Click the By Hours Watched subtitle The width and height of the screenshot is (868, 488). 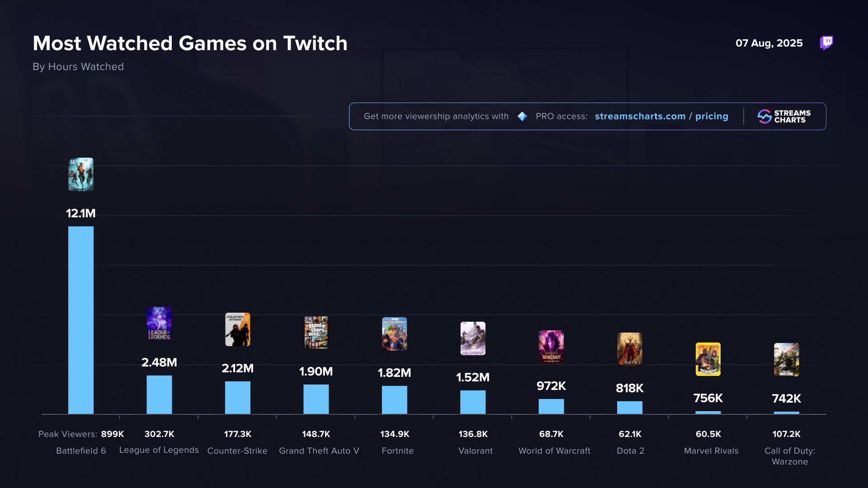(78, 67)
